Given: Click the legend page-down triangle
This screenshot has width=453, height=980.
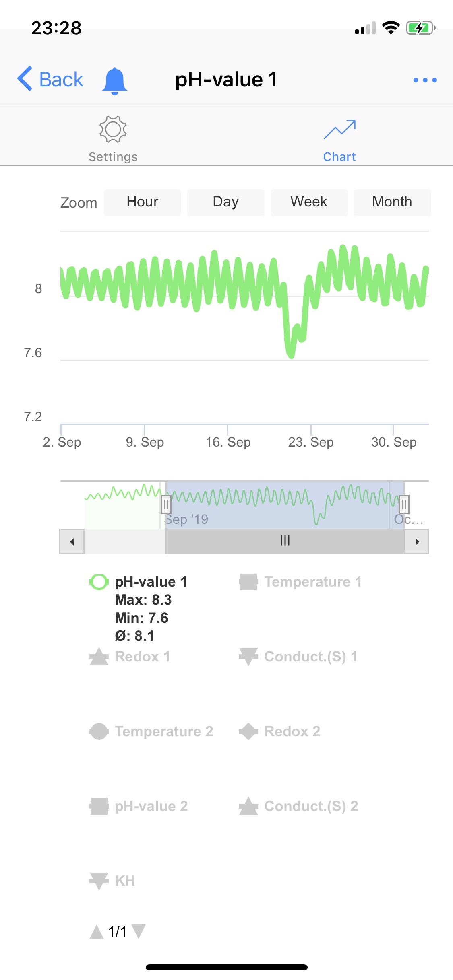Looking at the screenshot, I should click(x=139, y=931).
